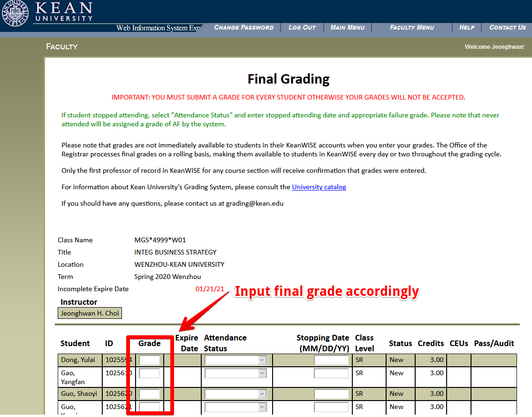Click the Stopping Date column header
The image size is (532, 417).
(323, 343)
